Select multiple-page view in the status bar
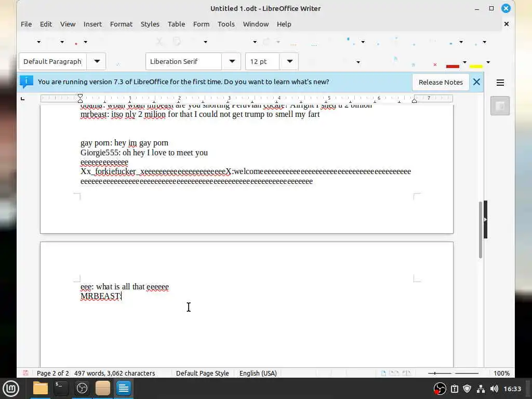532x399 pixels. click(394, 373)
